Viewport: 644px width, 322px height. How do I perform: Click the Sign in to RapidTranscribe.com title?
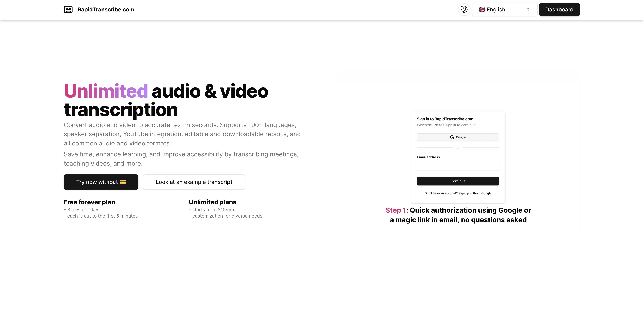click(x=445, y=119)
